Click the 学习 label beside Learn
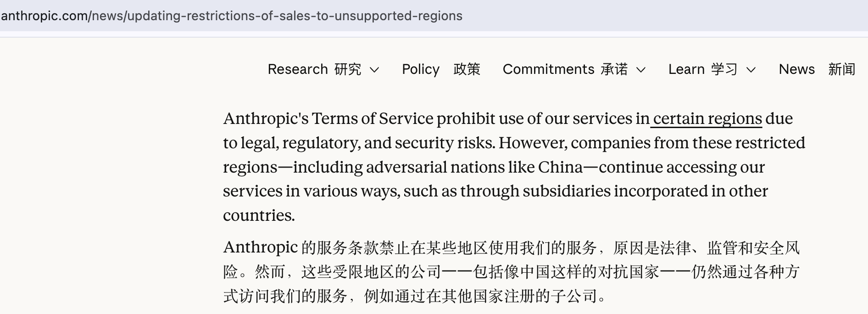The height and width of the screenshot is (314, 868). 724,69
